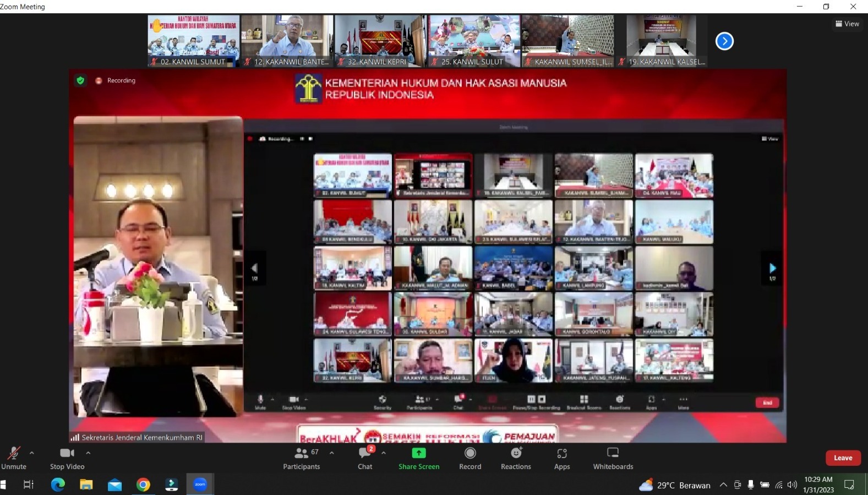
Task: Stop Video camera toggle
Action: (67, 458)
